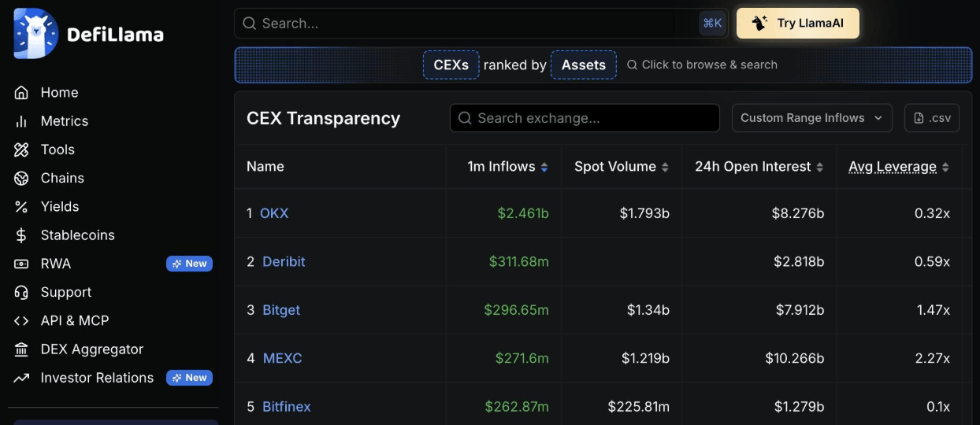Click the Stablecoins dollar sign icon

pos(22,235)
